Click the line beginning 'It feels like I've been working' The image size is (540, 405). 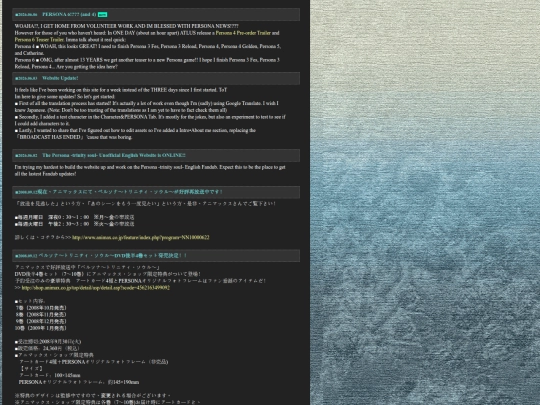[x=121, y=90]
